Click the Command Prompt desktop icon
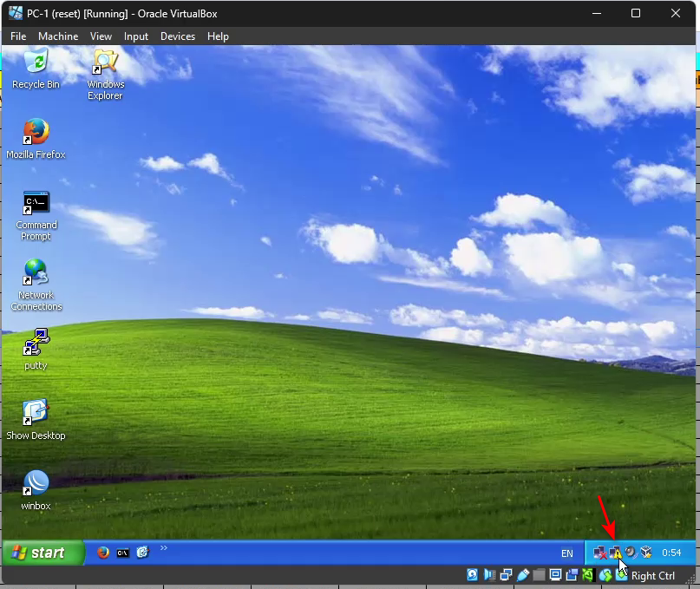 pyautogui.click(x=36, y=203)
